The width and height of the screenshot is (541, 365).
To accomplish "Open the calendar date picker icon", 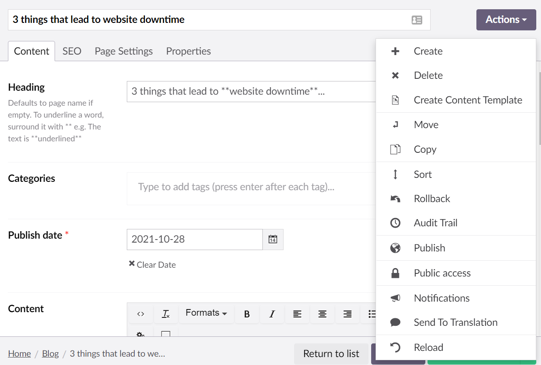I will click(x=273, y=239).
